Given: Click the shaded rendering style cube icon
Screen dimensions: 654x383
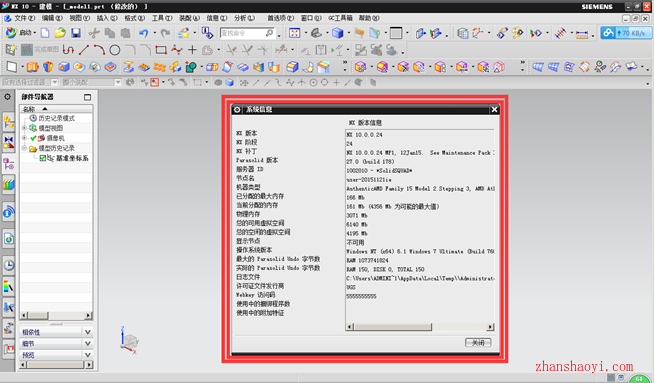Looking at the screenshot, I should (x=337, y=33).
